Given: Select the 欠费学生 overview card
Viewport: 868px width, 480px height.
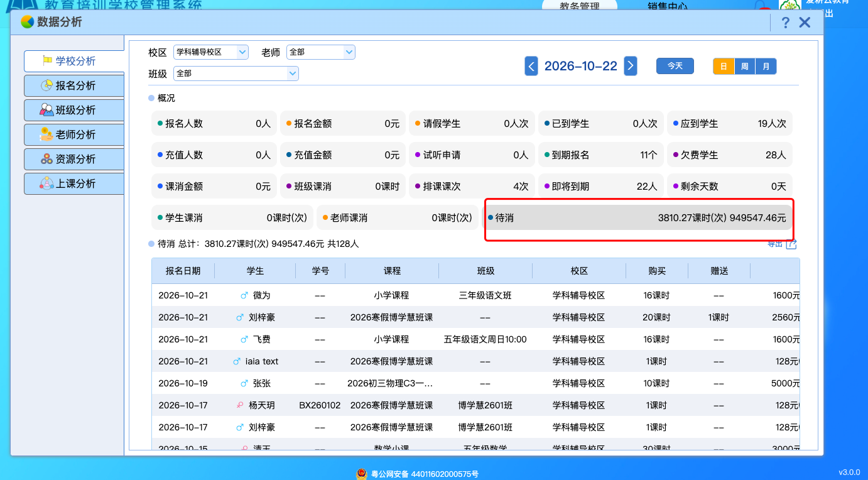Looking at the screenshot, I should [730, 155].
